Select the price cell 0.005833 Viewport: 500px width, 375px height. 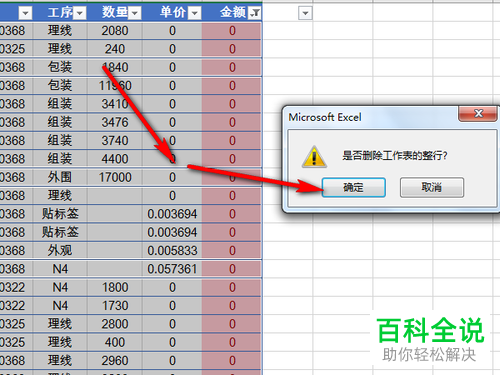172,251
